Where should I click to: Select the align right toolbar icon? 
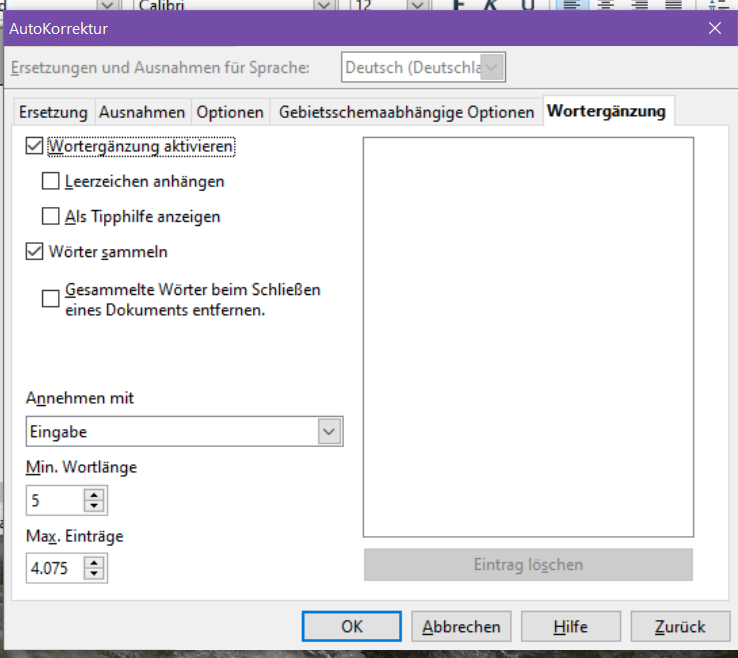tap(639, 5)
